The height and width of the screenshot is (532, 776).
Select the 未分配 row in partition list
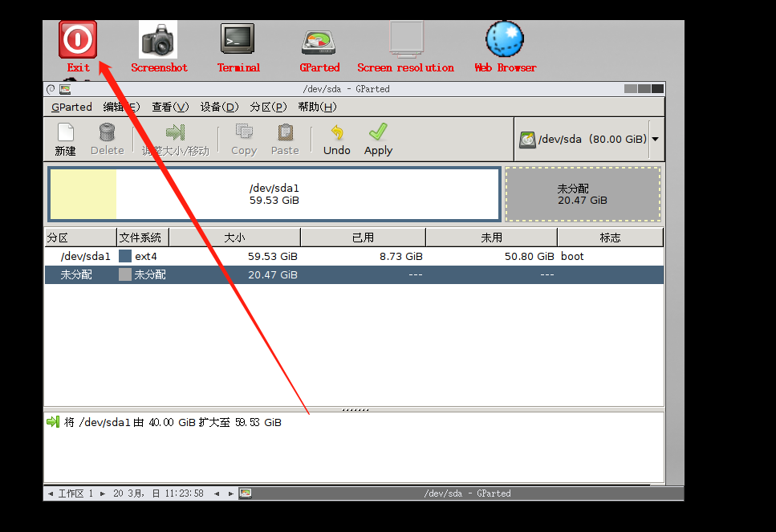coord(354,274)
